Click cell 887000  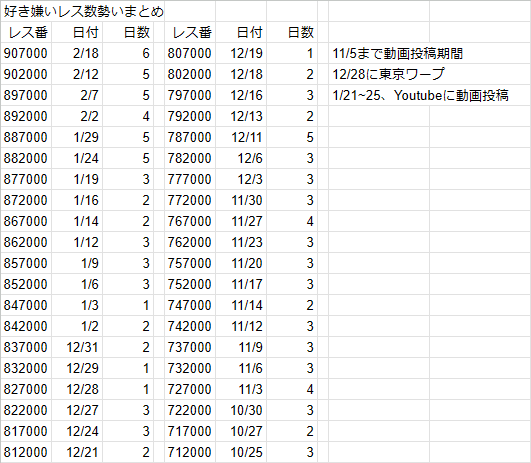click(x=26, y=137)
